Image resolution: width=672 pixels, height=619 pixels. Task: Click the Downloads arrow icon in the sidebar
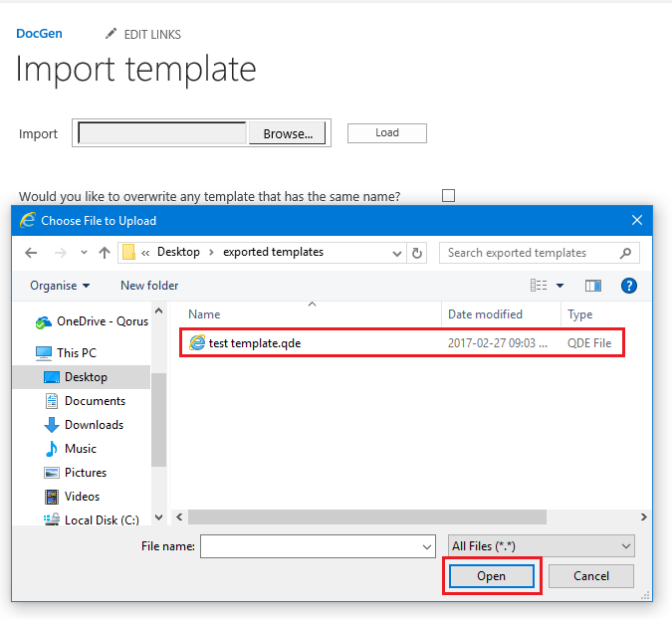(x=52, y=425)
